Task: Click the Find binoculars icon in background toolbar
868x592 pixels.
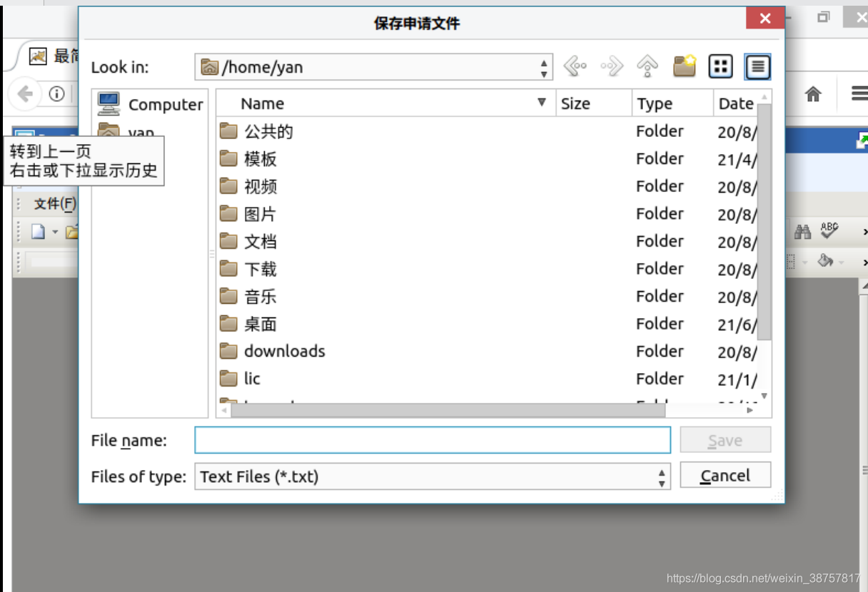Action: click(803, 232)
